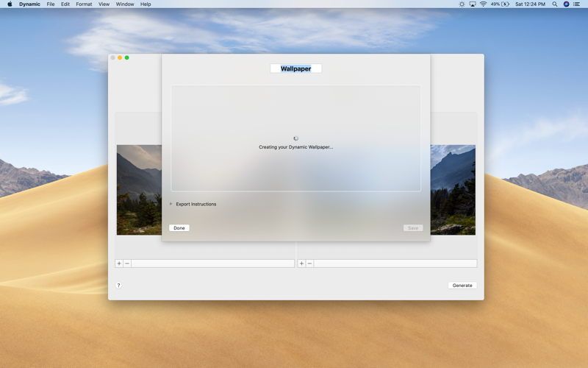This screenshot has height=368, width=588.
Task: Click the Creating your Dynamic Wallpaper text
Action: 296,147
